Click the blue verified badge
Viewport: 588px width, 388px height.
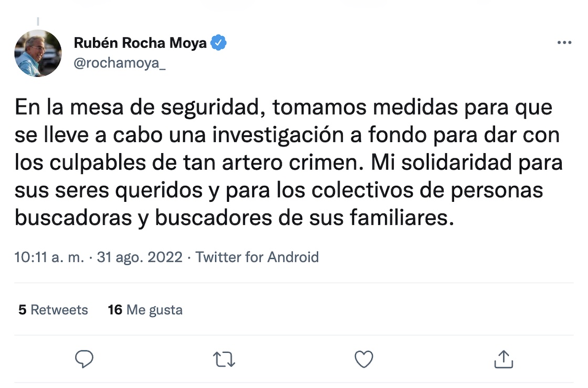tap(218, 43)
